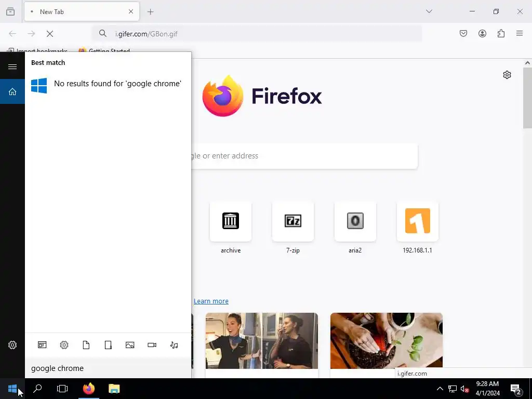Go back one page arrow

point(12,34)
